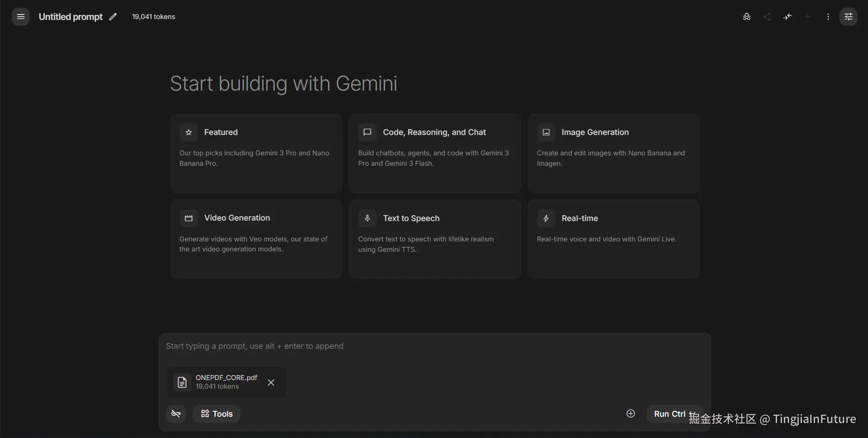Viewport: 868px width, 438px height.
Task: Expand the Tools menu
Action: pos(217,414)
